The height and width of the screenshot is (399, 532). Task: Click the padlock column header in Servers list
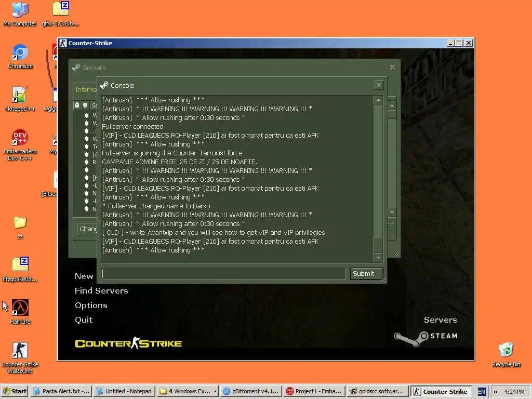[77, 105]
